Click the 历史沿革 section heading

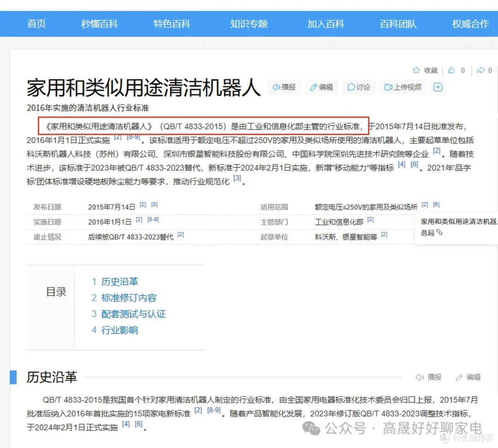tap(52, 377)
